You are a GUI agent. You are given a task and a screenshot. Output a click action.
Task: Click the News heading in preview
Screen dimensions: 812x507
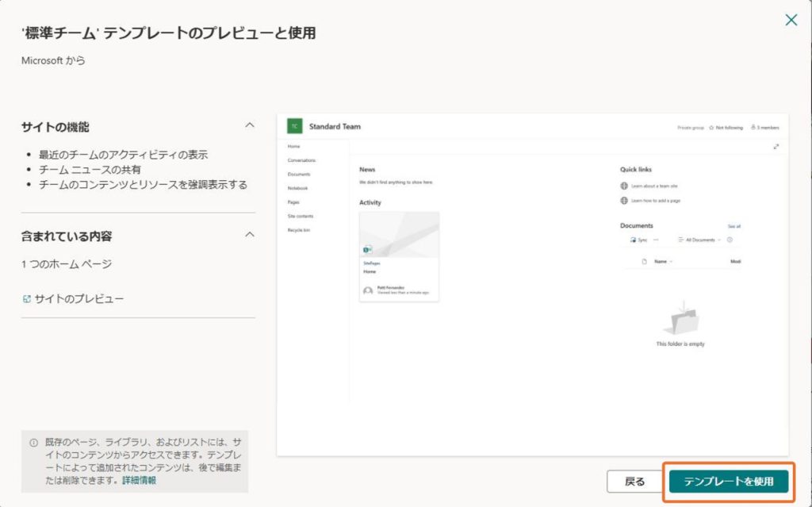pyautogui.click(x=367, y=170)
